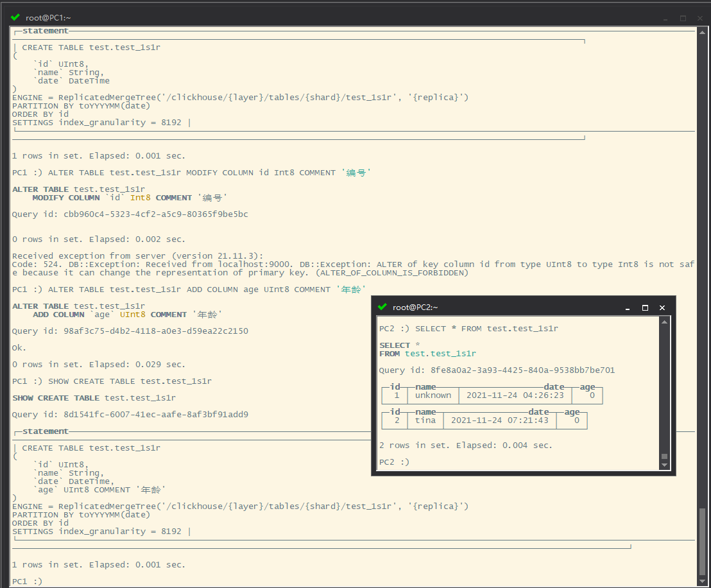Image resolution: width=711 pixels, height=588 pixels.
Task: Click Query id 8d1541fc-6007-41ec-aafe-8af3bf91add9
Action: click(130, 414)
